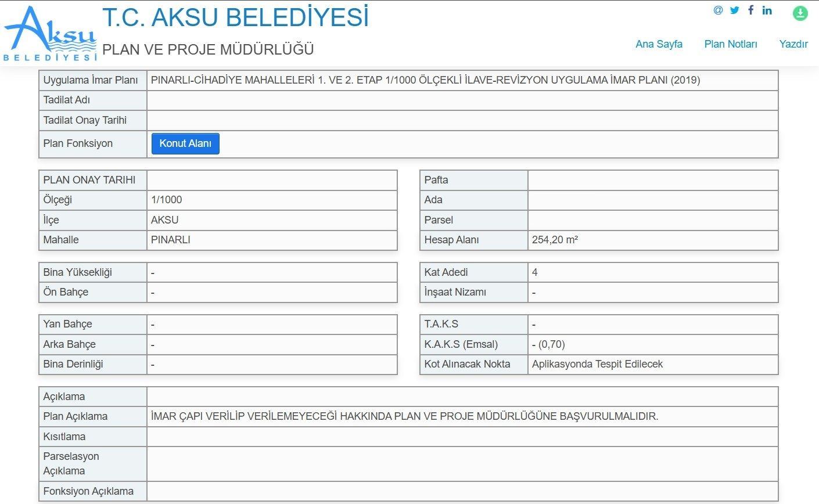
Task: Click the @ email icon
Action: (x=719, y=10)
